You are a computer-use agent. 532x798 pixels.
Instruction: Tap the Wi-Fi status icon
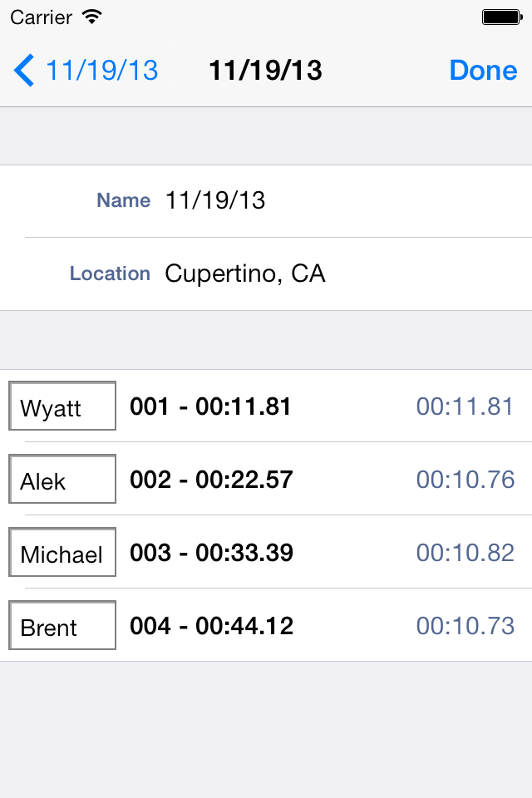(92, 17)
